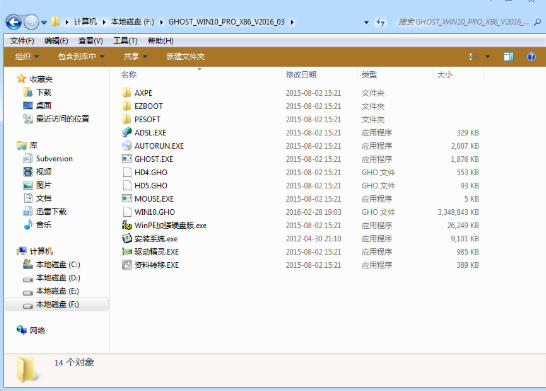
Task: Open the 帮助(H) menu
Action: [x=160, y=41]
